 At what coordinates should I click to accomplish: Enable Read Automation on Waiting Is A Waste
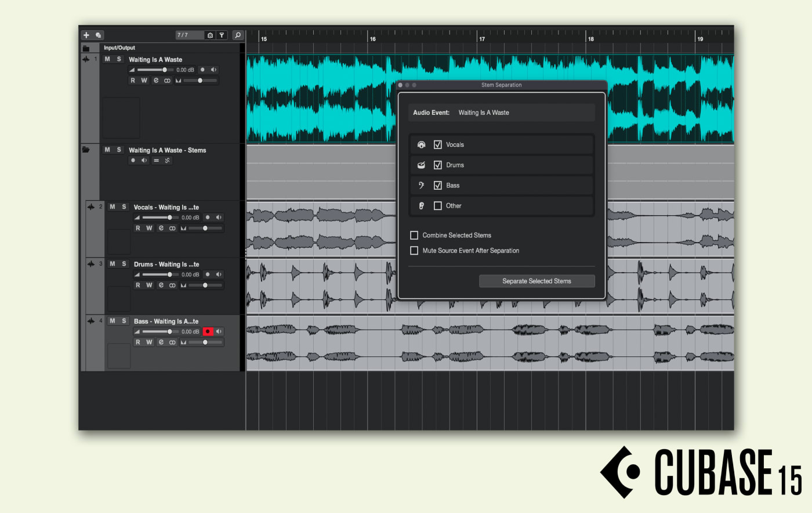click(133, 81)
